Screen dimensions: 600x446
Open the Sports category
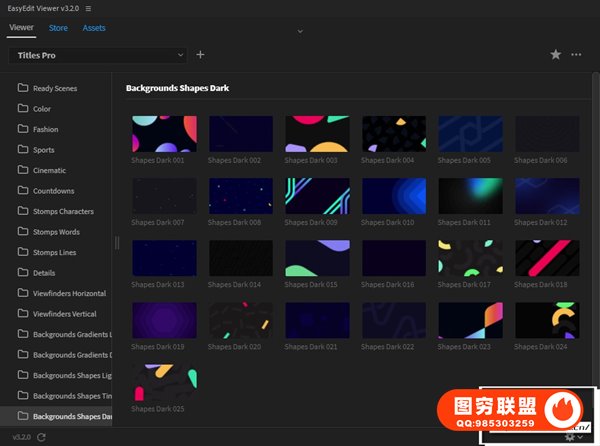(x=44, y=150)
